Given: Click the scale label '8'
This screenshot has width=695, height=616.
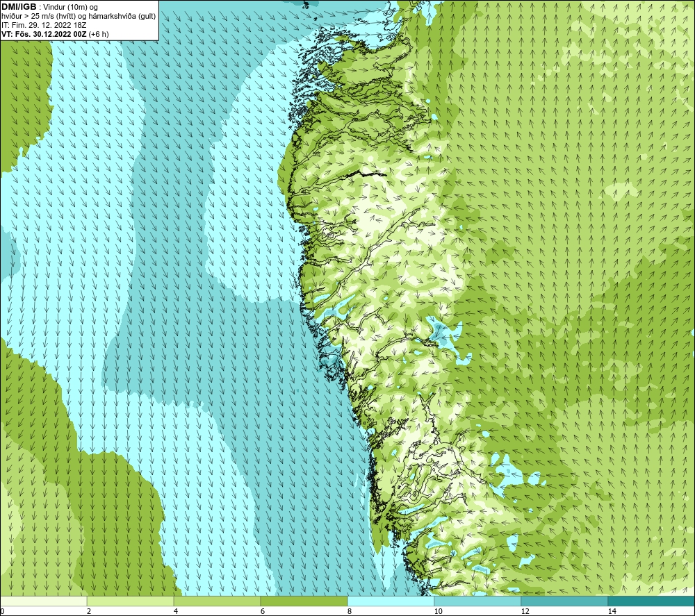Looking at the screenshot, I should click(350, 611).
